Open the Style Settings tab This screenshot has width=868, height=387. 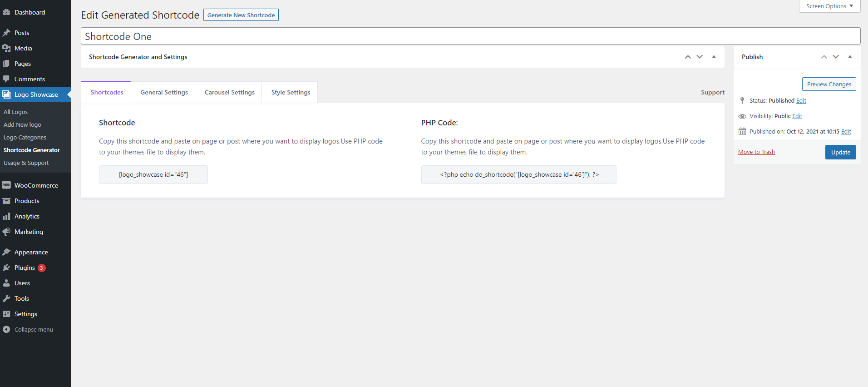tap(291, 92)
